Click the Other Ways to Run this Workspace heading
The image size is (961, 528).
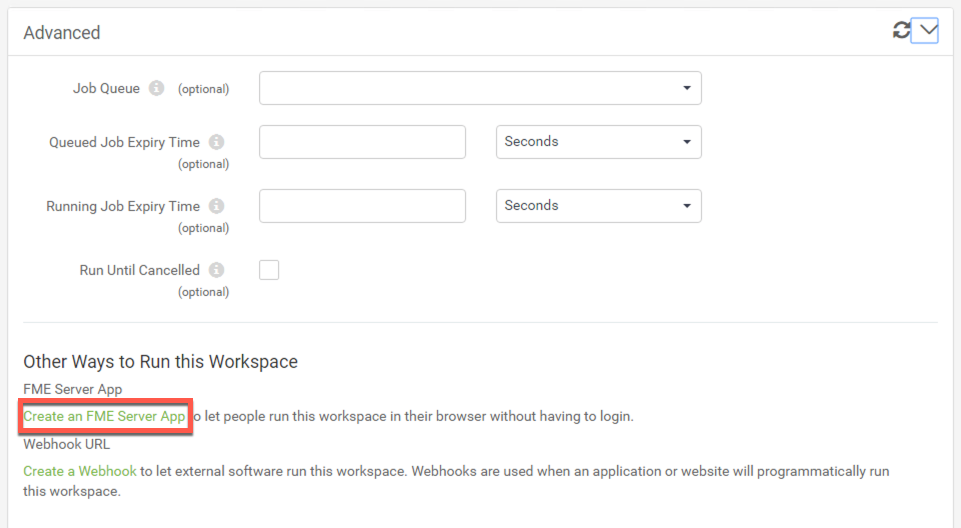point(161,362)
